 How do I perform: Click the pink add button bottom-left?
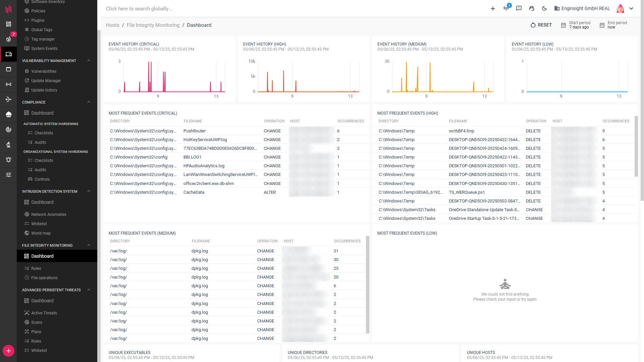tap(8, 351)
